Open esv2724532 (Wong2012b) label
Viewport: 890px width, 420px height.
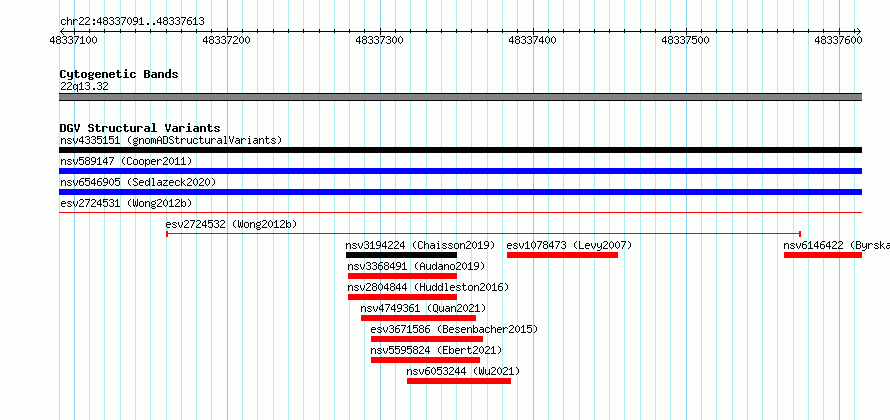pyautogui.click(x=232, y=224)
